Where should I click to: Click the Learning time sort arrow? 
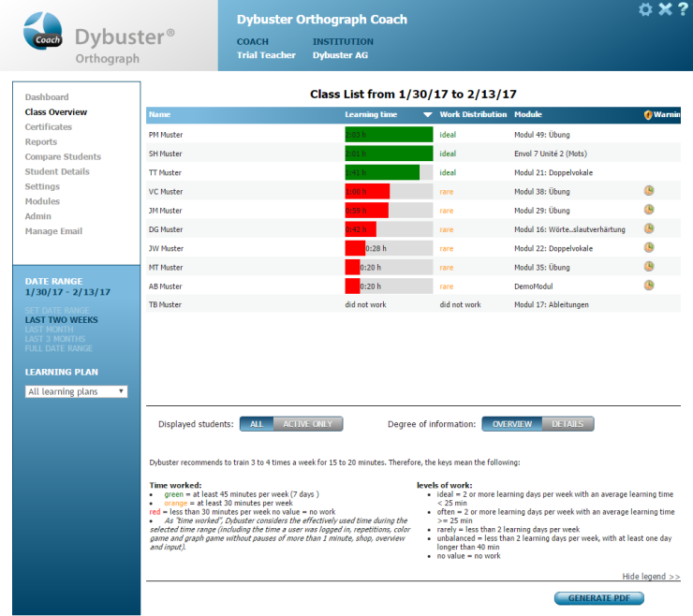(x=427, y=115)
